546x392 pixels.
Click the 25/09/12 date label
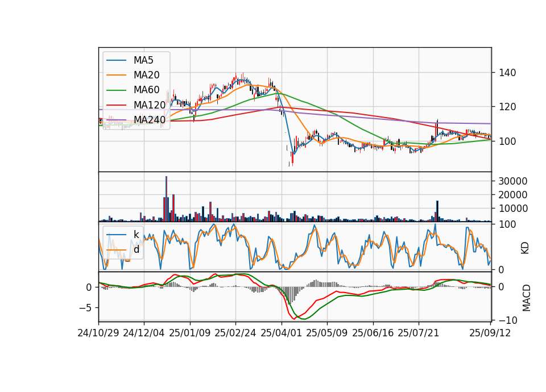click(x=490, y=333)
